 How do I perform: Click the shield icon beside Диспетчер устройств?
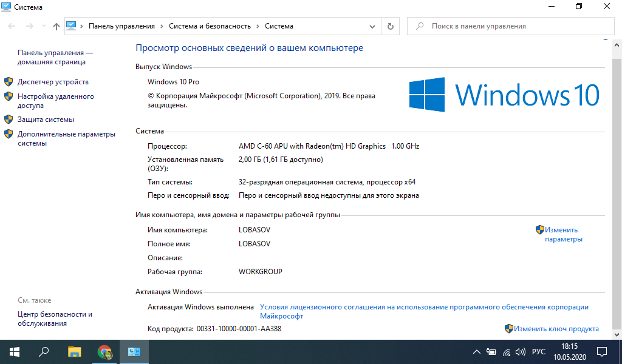coord(9,82)
